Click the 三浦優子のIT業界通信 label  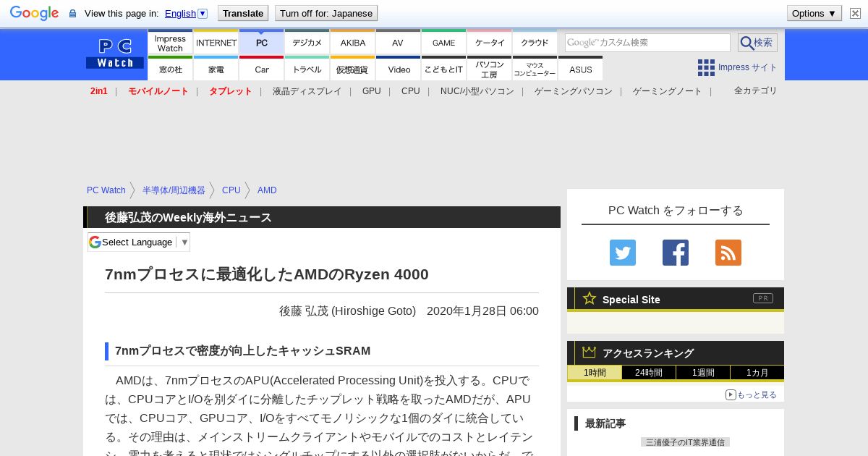(685, 442)
